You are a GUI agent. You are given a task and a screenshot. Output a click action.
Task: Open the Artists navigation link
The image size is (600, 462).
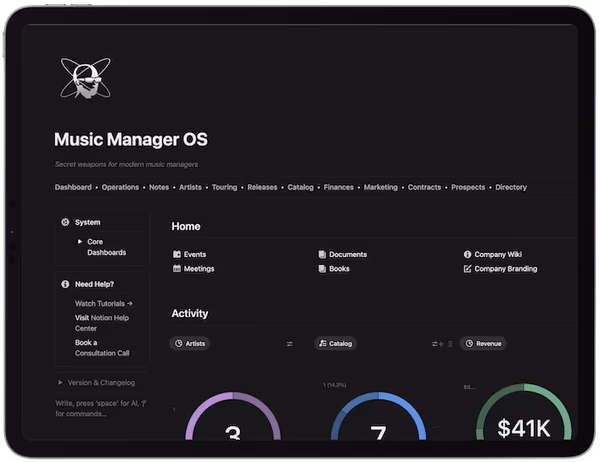point(190,187)
